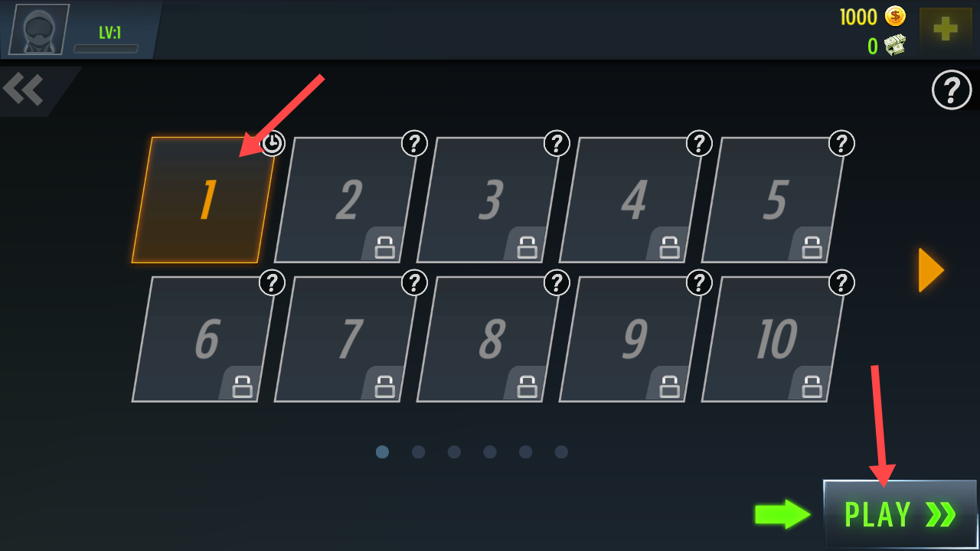Start the game with the PLAY button

900,514
